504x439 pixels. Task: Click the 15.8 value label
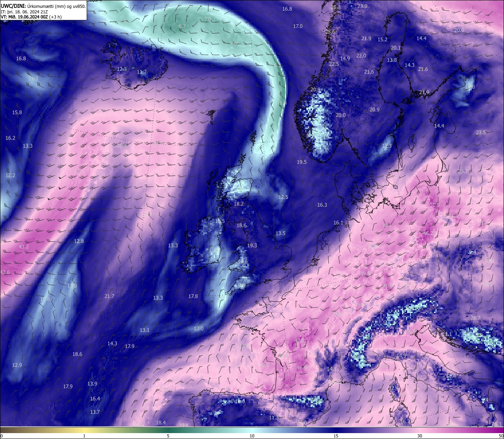(x=17, y=112)
